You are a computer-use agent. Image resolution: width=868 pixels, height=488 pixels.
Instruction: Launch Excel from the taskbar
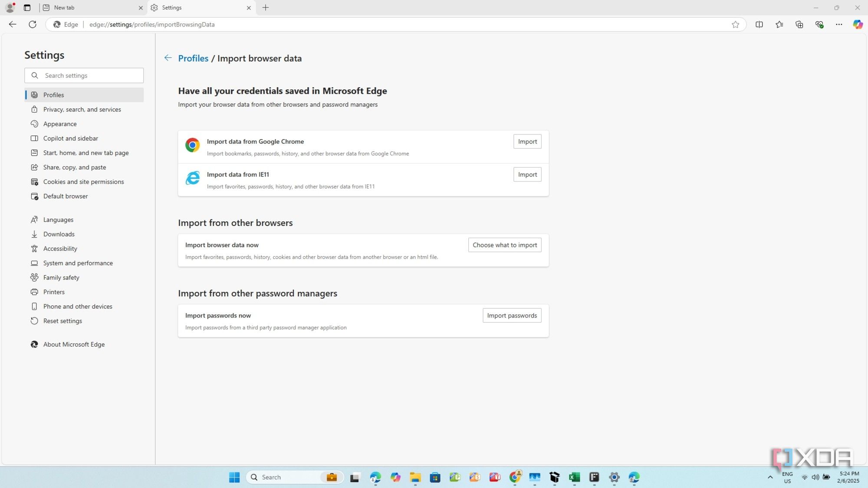click(574, 477)
